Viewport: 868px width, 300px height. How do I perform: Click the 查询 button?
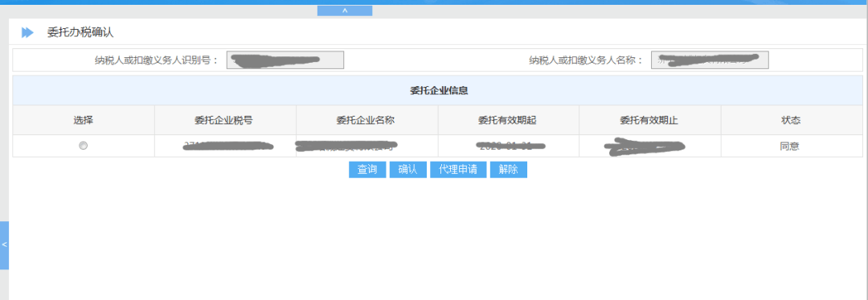pos(367,170)
